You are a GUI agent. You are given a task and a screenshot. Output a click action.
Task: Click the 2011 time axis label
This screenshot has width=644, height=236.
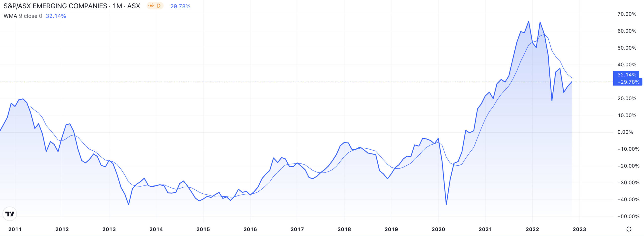[x=15, y=229]
